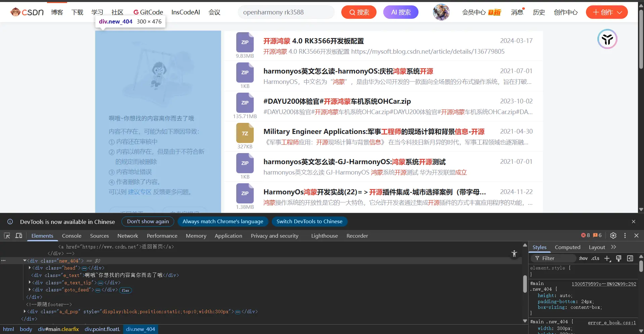Open the Lighthouse tab
The width and height of the screenshot is (644, 334).
(325, 236)
